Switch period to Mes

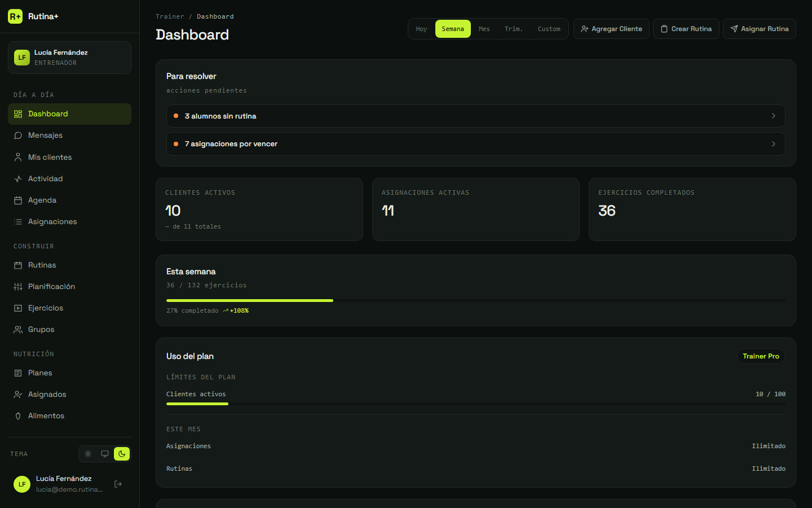[484, 29]
